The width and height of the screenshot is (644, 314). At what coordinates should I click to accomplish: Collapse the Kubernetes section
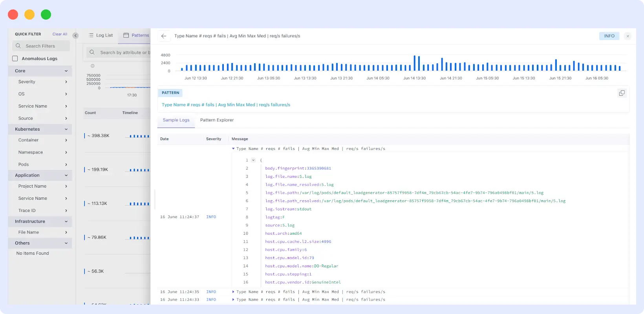click(x=66, y=129)
